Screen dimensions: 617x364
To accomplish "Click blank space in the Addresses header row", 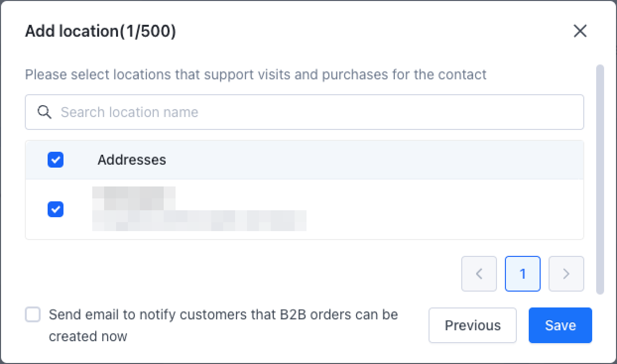I will [372, 160].
